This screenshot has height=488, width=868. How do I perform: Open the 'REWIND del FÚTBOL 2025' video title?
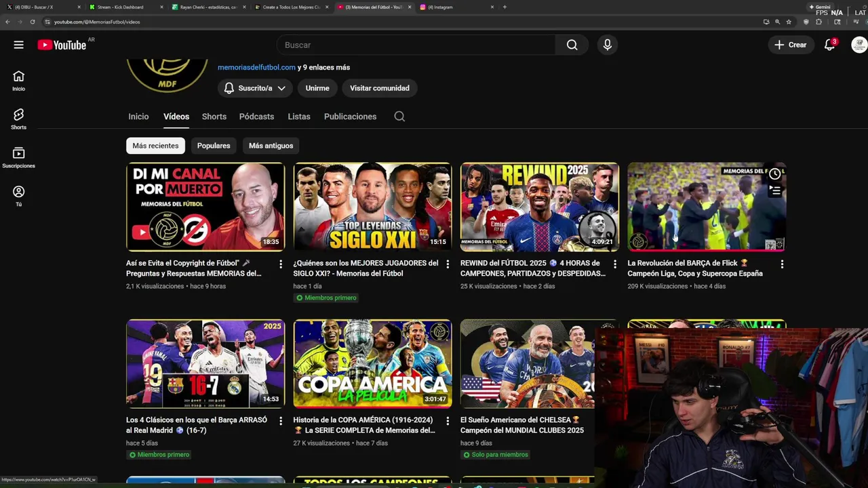[533, 268]
